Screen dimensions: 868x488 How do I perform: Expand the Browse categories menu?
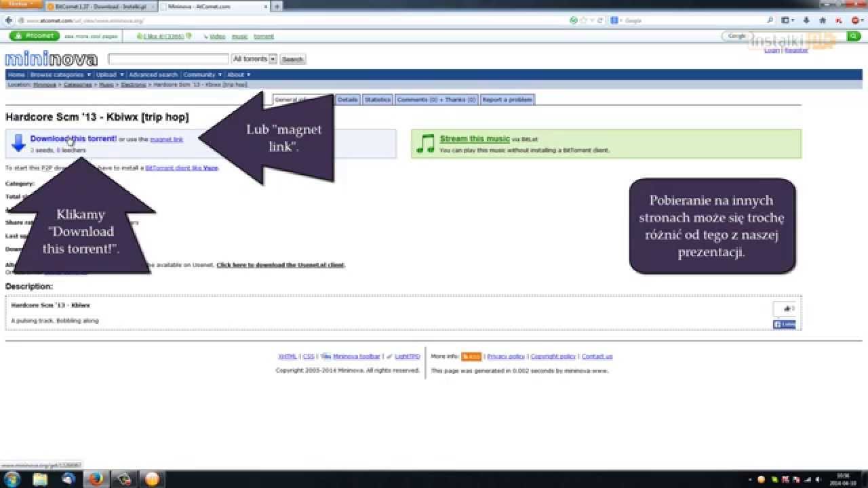(x=60, y=75)
